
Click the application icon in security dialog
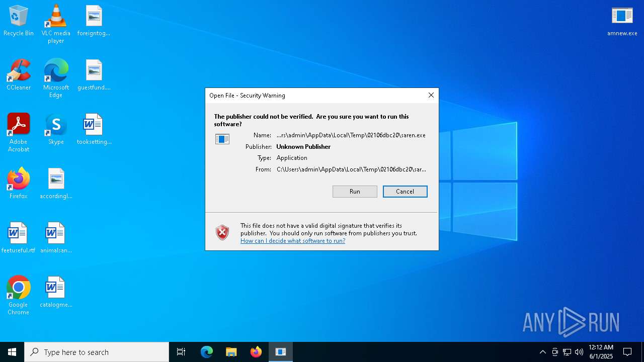coord(222,139)
